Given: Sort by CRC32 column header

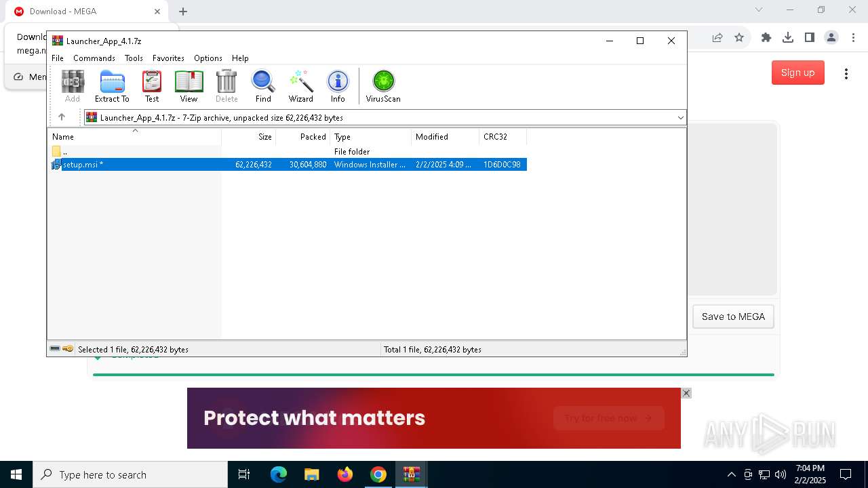Looking at the screenshot, I should pos(503,136).
